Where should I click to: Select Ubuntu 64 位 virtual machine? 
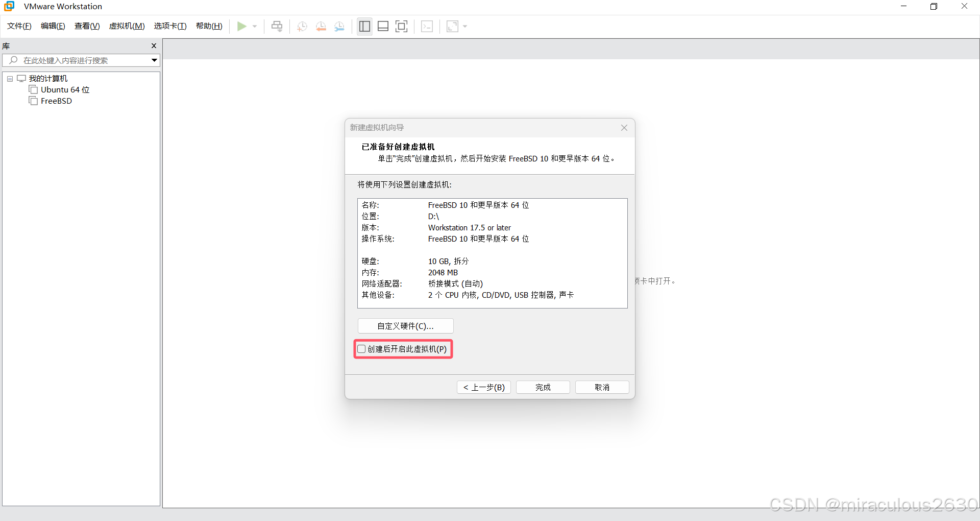[x=65, y=89]
